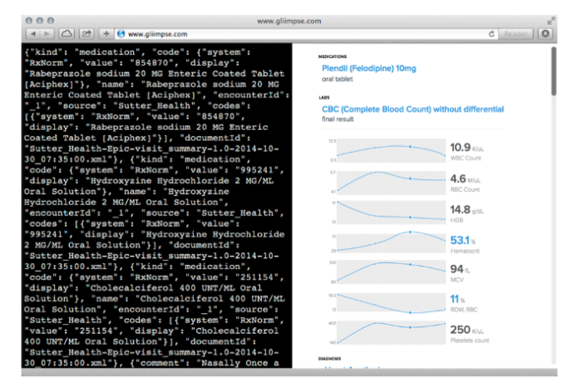Viewport: 582px width, 392px height.
Task: Reload the page with refresh icon
Action: coord(491,34)
